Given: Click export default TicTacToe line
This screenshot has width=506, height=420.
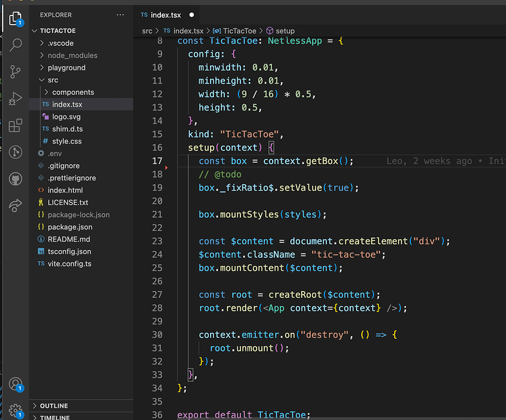Looking at the screenshot, I should [244, 415].
